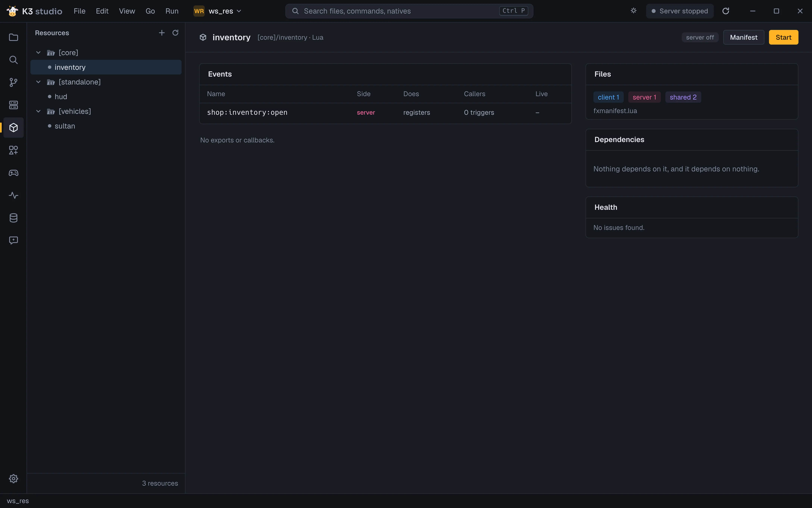Click the Server stopped status button
The width and height of the screenshot is (812, 508).
[680, 11]
